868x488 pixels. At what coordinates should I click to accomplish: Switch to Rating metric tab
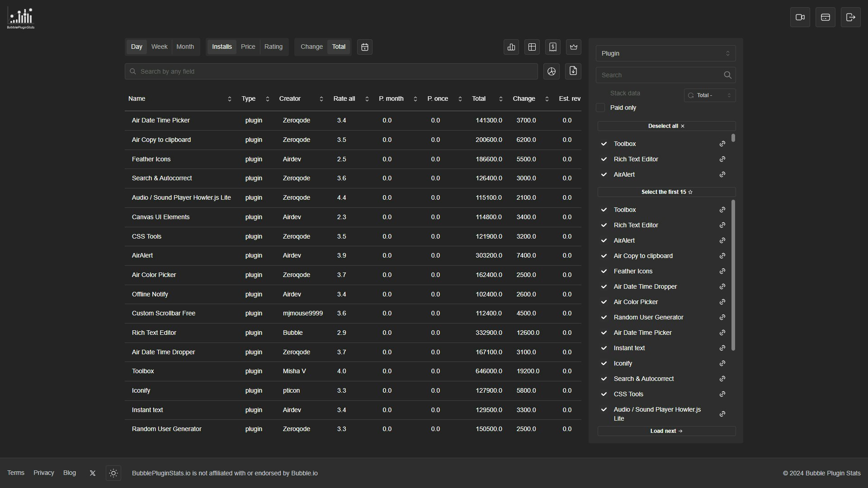(274, 47)
